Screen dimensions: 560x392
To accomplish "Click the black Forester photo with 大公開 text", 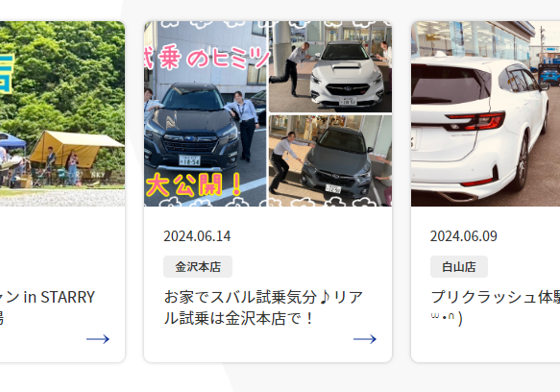I will 206,113.
